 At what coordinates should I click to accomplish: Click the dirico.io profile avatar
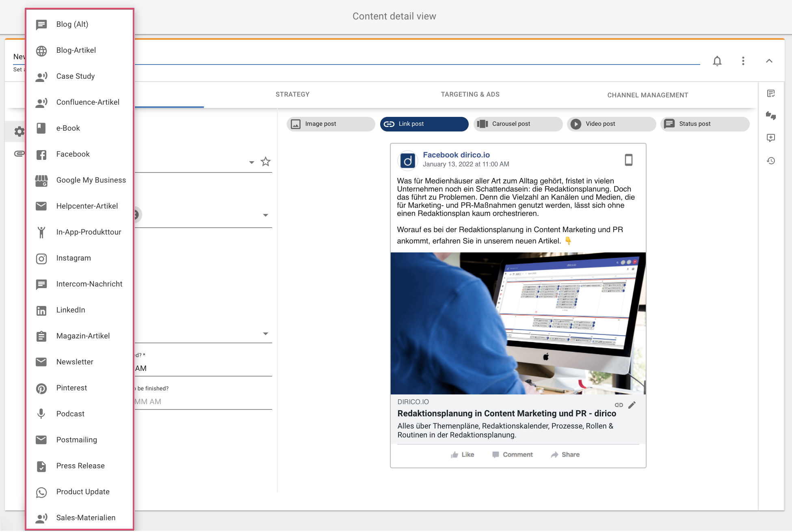[x=408, y=161]
